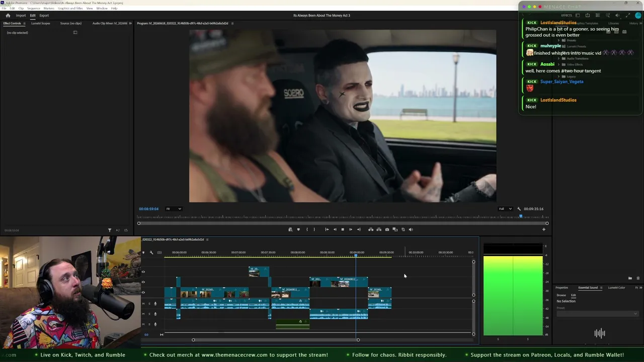Select the topmost video clip in the timeline

tap(259, 272)
